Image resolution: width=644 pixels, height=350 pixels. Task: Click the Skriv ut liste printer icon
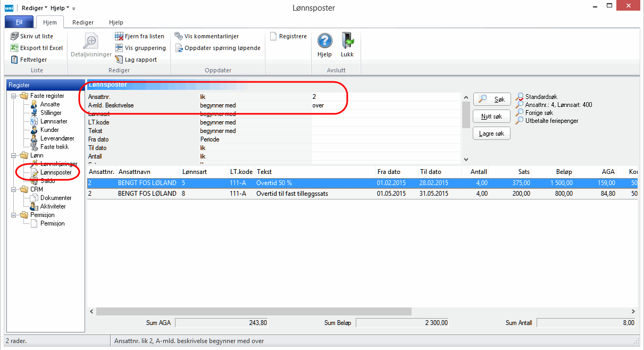point(14,36)
